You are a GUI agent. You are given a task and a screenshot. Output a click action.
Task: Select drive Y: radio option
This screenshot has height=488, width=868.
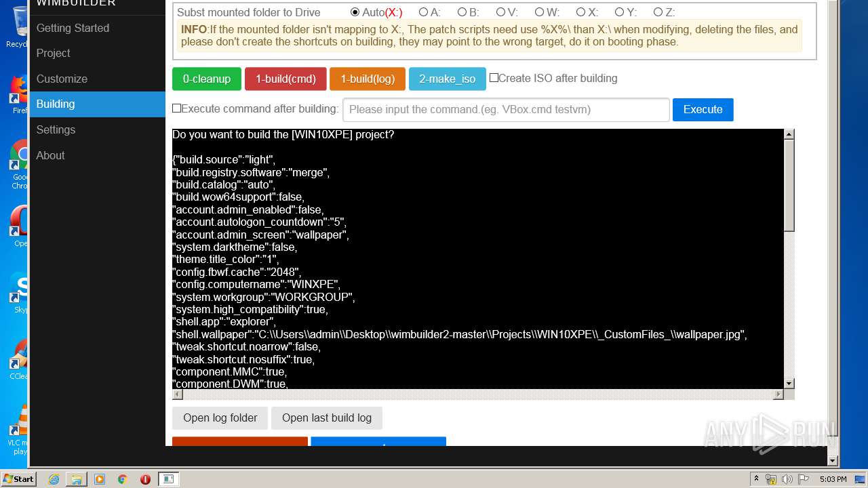pos(619,12)
